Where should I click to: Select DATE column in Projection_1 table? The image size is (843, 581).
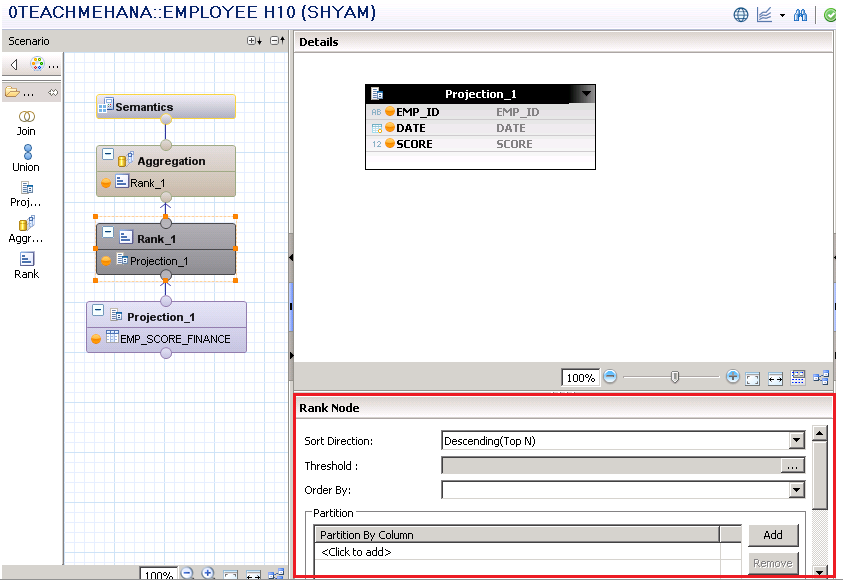pos(480,128)
